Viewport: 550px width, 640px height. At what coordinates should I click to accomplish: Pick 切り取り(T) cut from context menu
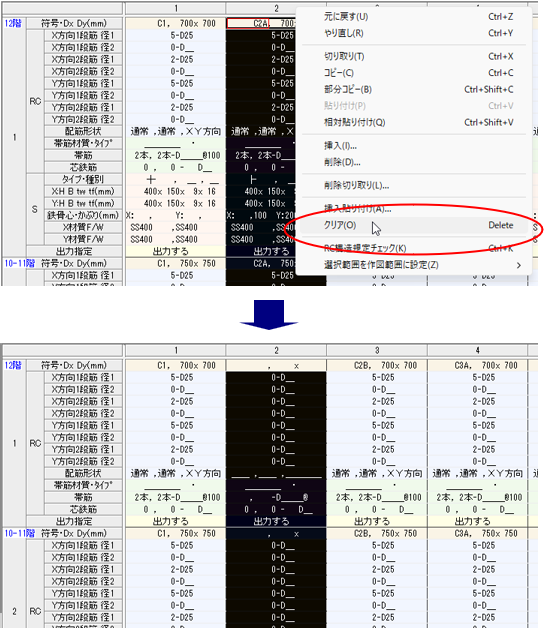point(414,56)
